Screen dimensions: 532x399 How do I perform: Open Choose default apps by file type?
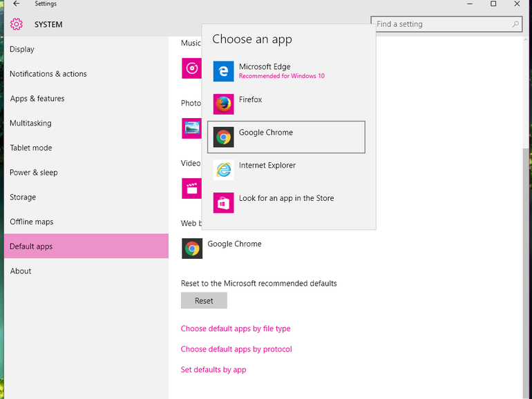pos(236,329)
